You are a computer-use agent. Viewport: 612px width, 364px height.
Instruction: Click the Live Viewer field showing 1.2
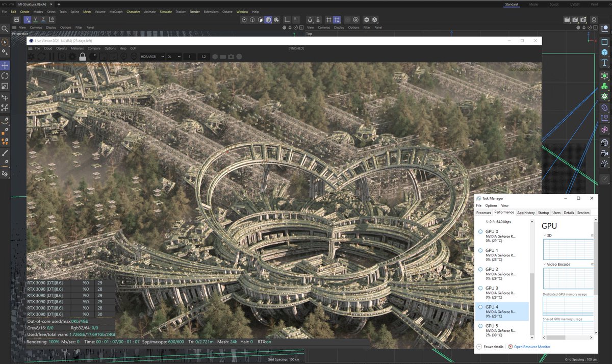203,57
